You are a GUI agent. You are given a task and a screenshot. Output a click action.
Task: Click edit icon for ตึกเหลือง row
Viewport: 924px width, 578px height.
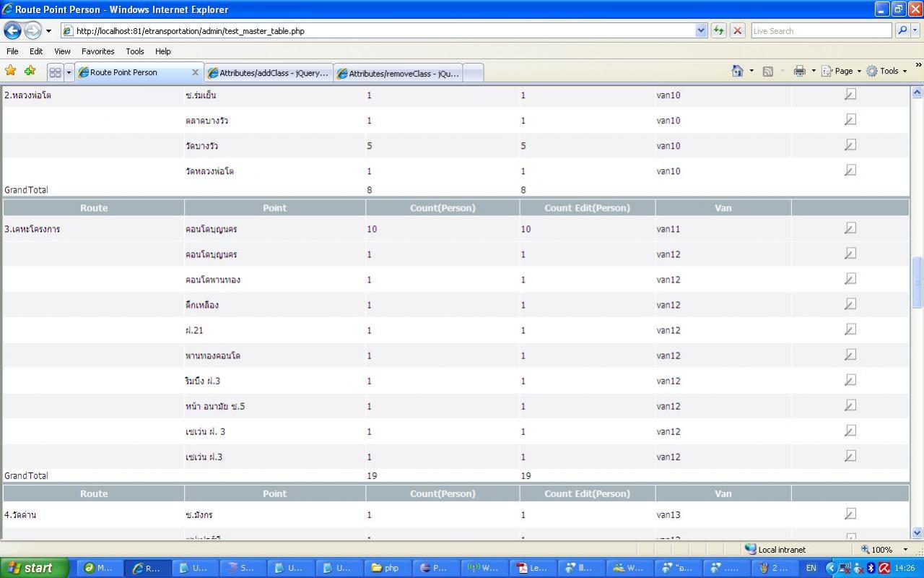click(850, 304)
